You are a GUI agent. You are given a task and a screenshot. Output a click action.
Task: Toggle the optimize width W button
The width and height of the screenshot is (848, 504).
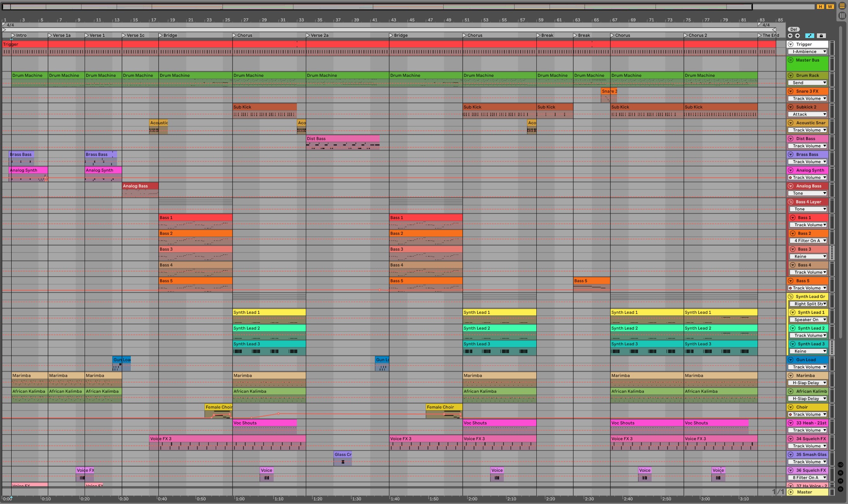click(x=830, y=7)
